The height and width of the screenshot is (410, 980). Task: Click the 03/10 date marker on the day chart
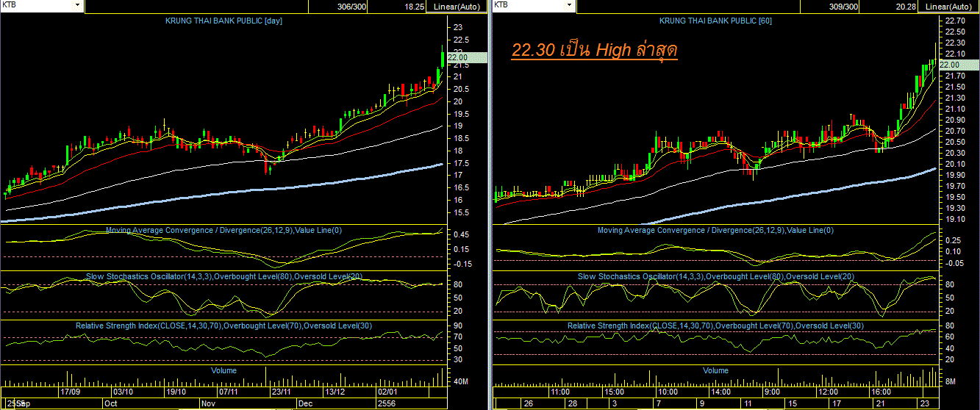point(122,393)
